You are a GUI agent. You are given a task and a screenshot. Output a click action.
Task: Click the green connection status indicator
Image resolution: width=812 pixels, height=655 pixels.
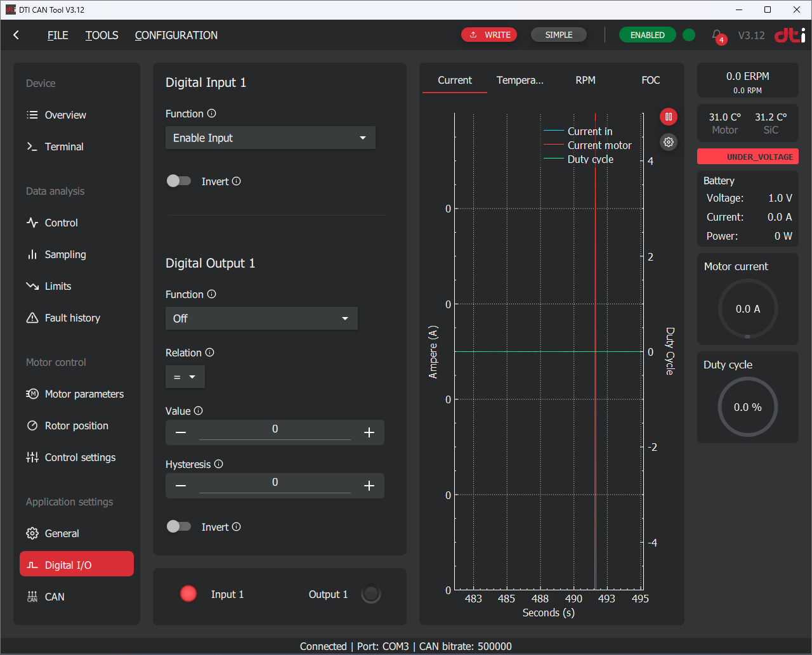(689, 35)
